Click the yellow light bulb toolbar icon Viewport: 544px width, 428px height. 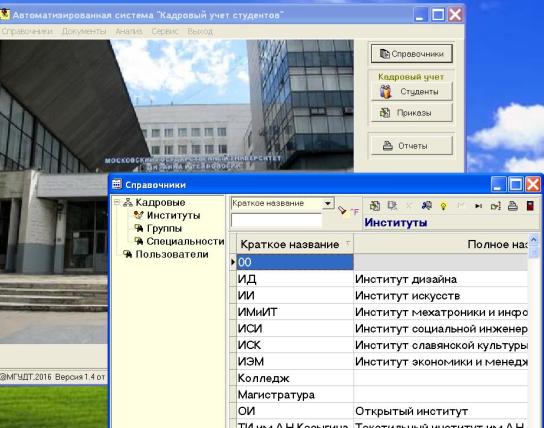point(443,206)
